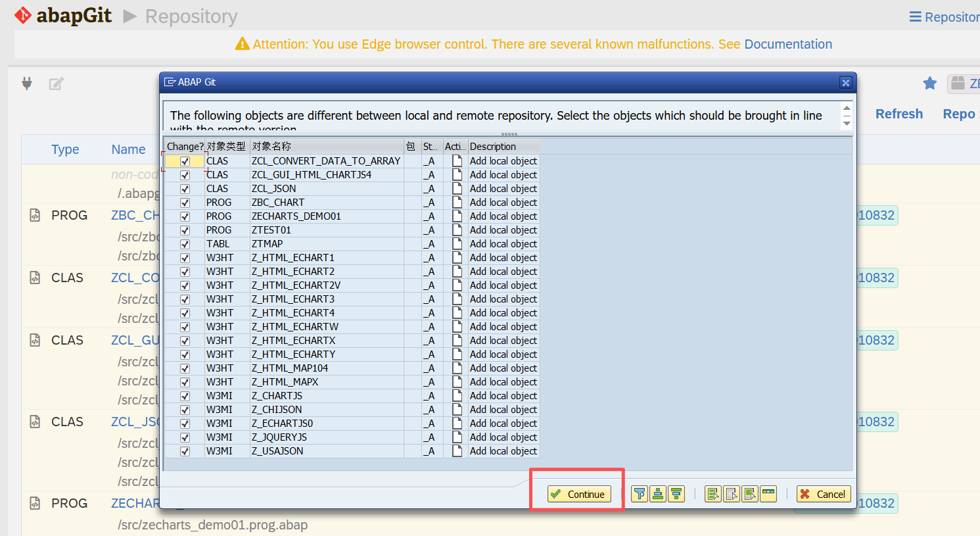The width and height of the screenshot is (980, 536).
Task: Click the action document icon for ZCL_JSON
Action: click(x=457, y=189)
